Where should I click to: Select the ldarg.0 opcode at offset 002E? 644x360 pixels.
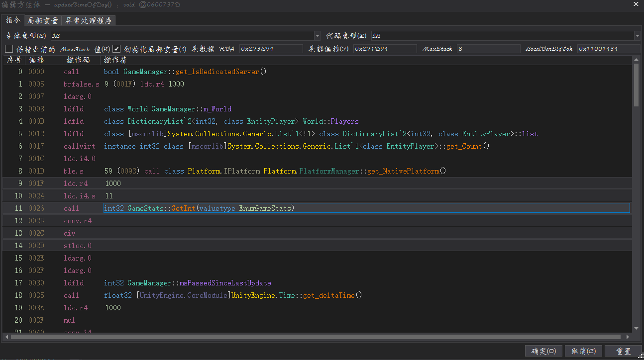(x=78, y=258)
